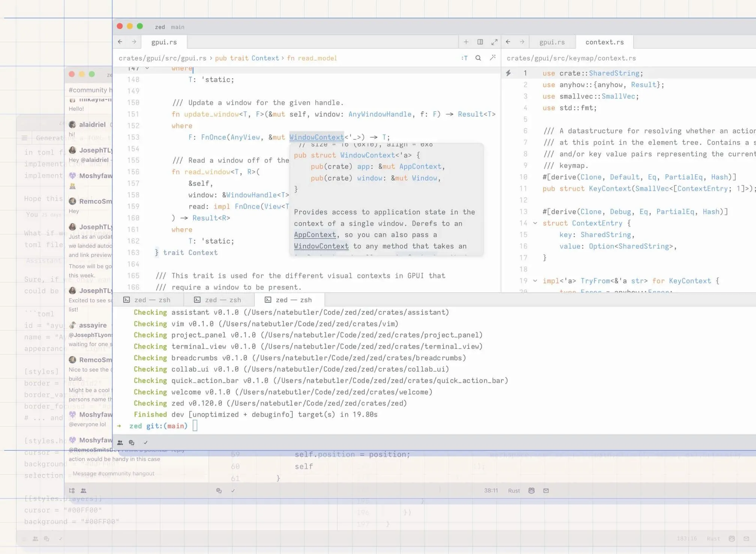Click hamburger menu icon in back window
Image resolution: width=756 pixels, height=554 pixels.
tap(24, 138)
